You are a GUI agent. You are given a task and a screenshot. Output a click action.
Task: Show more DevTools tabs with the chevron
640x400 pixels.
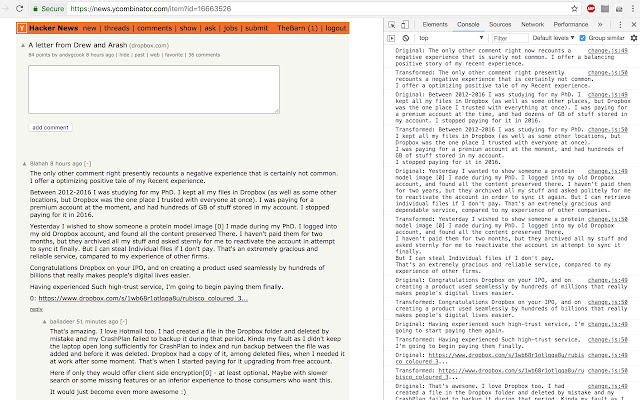click(x=600, y=24)
